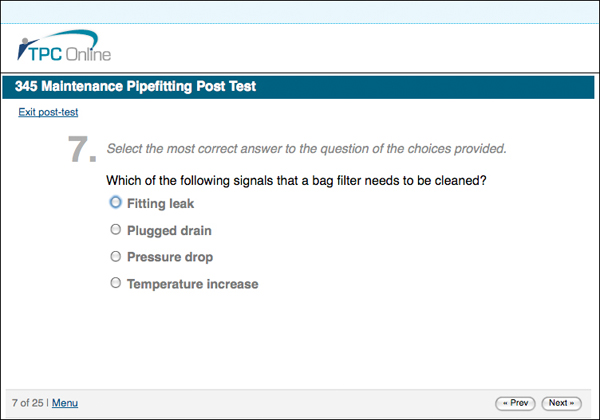Open the Menu link in the footer
The image size is (600, 420).
click(x=64, y=403)
